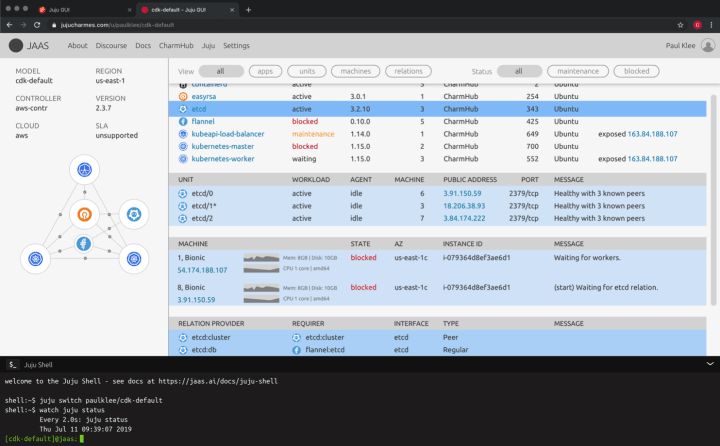The width and height of the screenshot is (720, 446).
Task: Bookmark this page with the star icon
Action: click(x=681, y=25)
